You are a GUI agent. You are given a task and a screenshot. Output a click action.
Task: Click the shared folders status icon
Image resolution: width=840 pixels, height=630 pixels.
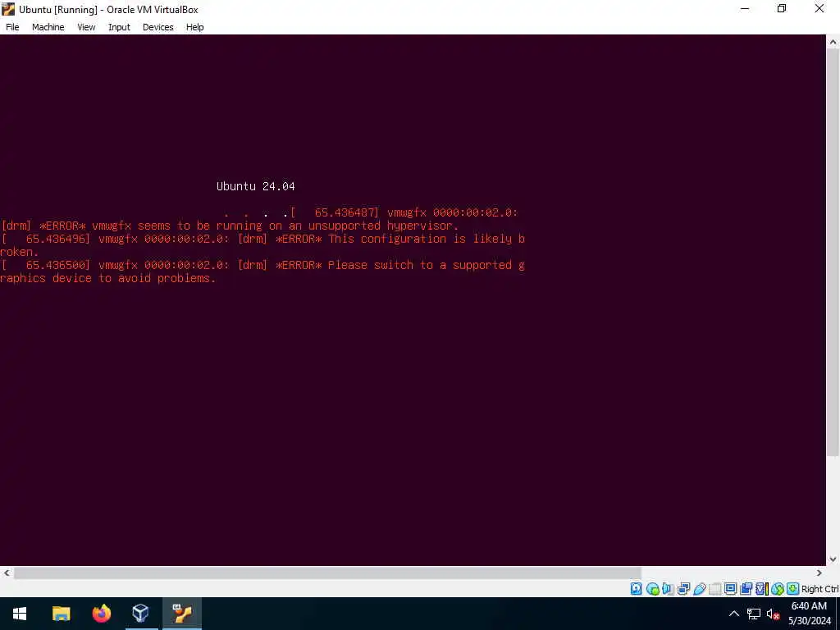(714, 589)
